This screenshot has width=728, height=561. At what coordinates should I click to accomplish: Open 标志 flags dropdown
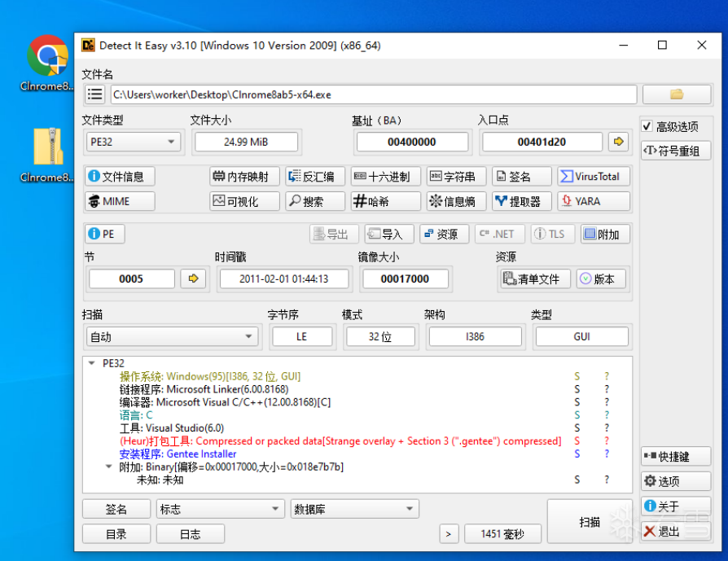point(220,509)
